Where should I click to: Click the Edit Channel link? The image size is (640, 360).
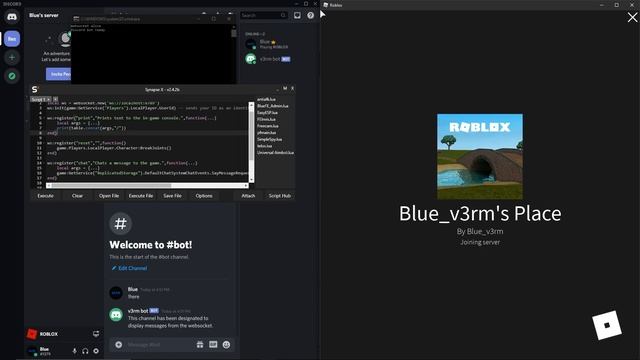(129, 268)
